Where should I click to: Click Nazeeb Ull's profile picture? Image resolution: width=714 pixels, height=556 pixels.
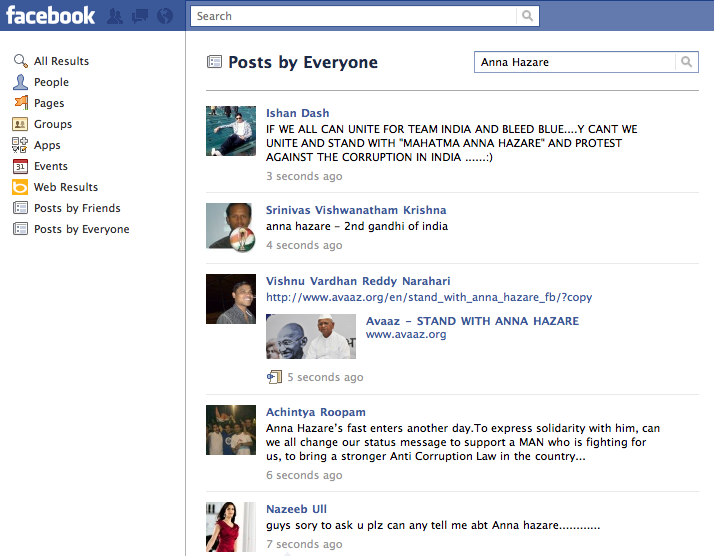(231, 527)
